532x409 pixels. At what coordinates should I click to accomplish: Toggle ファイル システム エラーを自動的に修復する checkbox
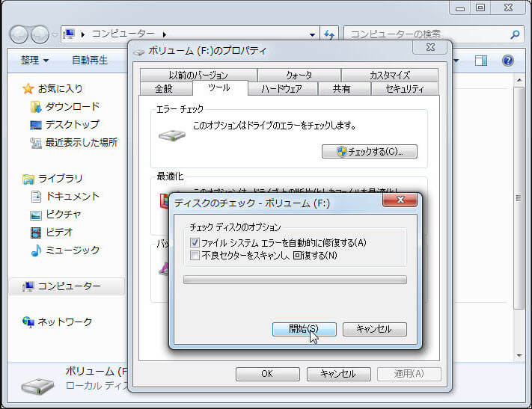point(195,242)
